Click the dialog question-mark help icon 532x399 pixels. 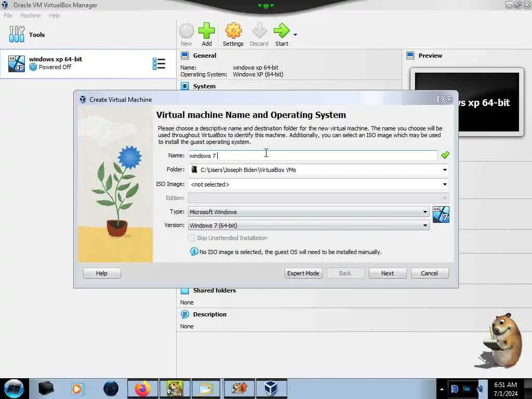440,99
